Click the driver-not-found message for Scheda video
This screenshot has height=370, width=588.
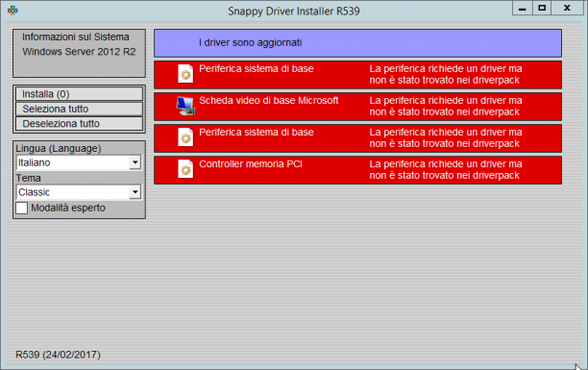[446, 107]
